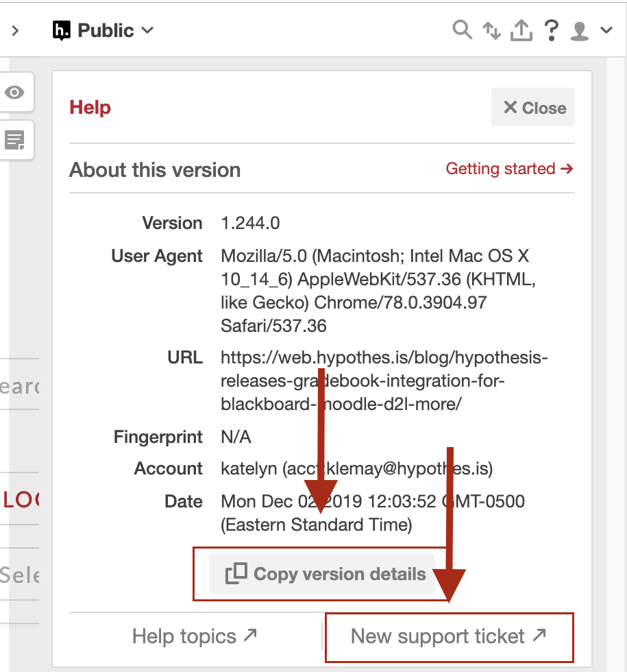Image resolution: width=627 pixels, height=672 pixels.
Task: Click the User Agent string text
Action: click(x=378, y=291)
